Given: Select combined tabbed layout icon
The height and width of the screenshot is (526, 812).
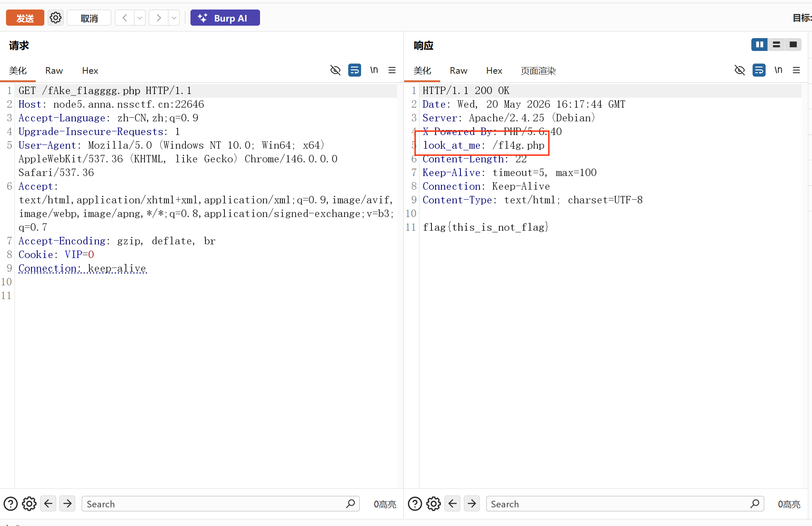Looking at the screenshot, I should point(793,44).
